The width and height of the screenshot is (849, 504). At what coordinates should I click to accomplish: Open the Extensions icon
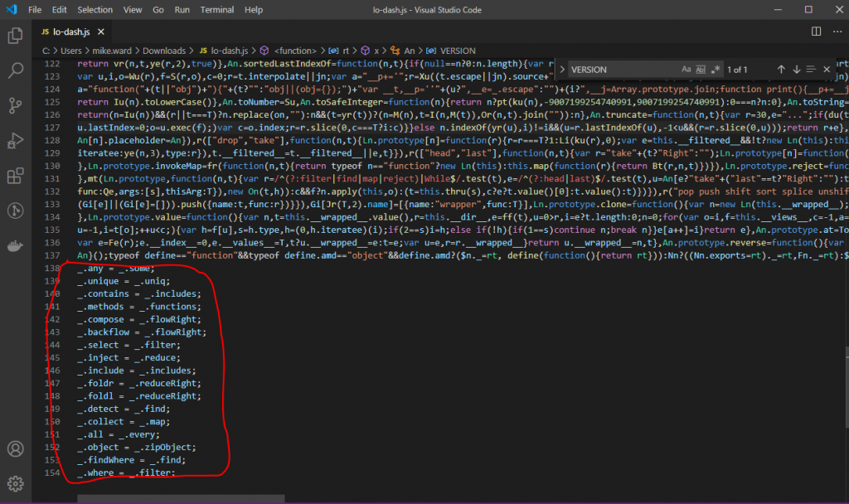[15, 176]
